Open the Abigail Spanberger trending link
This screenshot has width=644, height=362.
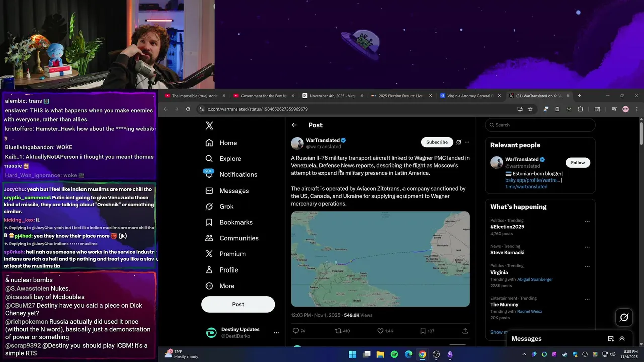(535, 279)
